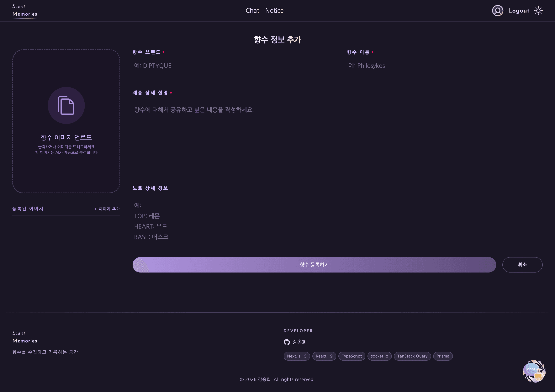Focus the 향수 이름 input field
555x392 pixels.
444,66
